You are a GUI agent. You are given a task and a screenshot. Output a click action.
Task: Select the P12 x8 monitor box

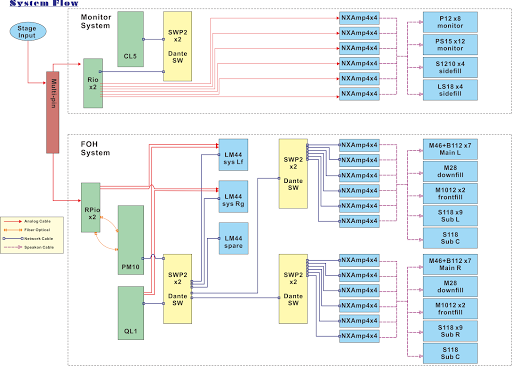pyautogui.click(x=450, y=22)
